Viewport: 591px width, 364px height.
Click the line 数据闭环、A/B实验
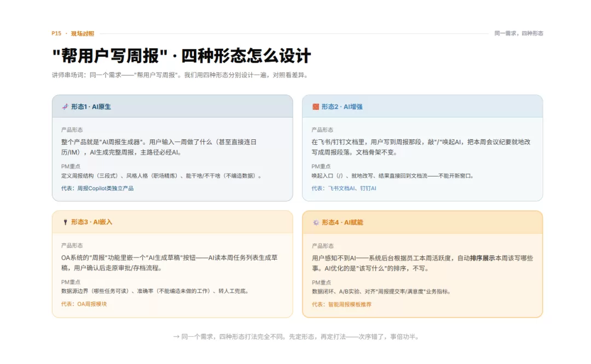pos(381,291)
